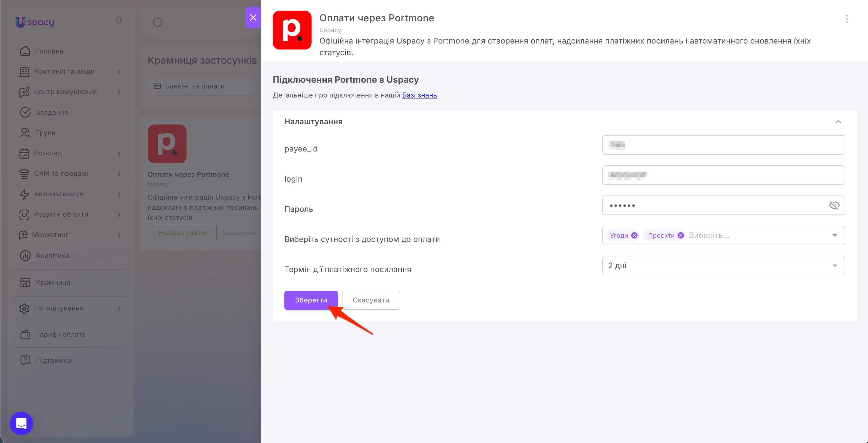Click the Portmone logo in panel header
The height and width of the screenshot is (443, 868).
coord(292,30)
